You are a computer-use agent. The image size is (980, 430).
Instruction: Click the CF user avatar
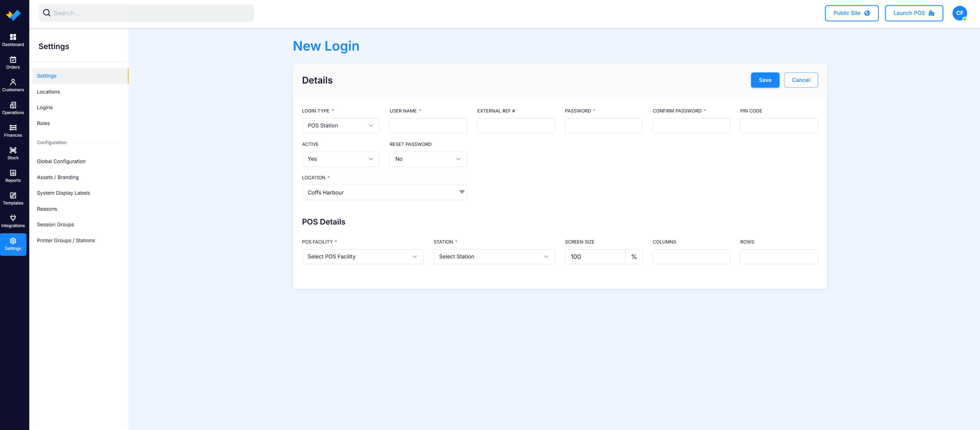[959, 13]
